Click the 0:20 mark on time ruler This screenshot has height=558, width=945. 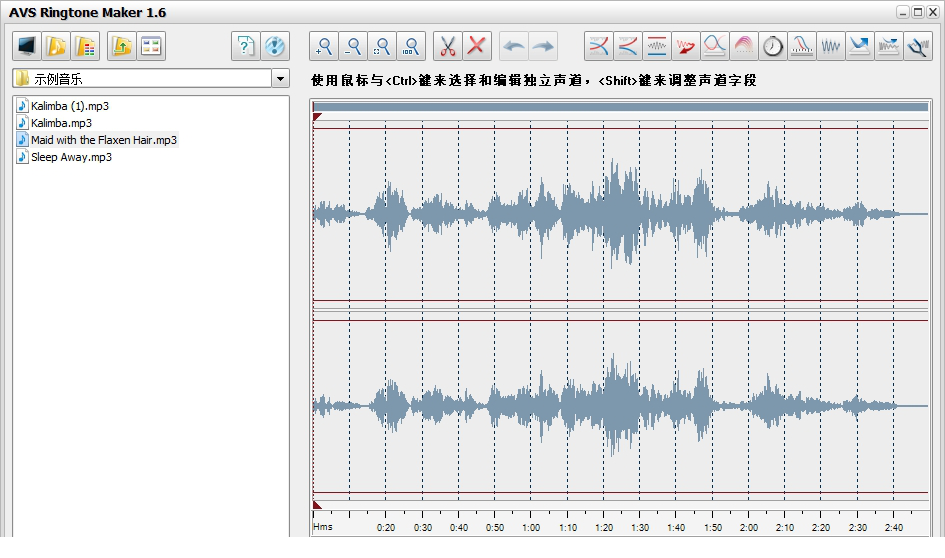(x=386, y=527)
